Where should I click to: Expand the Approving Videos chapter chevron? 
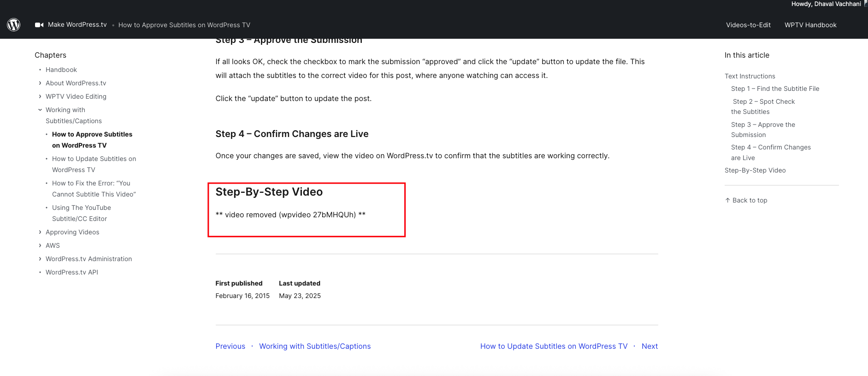click(x=40, y=232)
